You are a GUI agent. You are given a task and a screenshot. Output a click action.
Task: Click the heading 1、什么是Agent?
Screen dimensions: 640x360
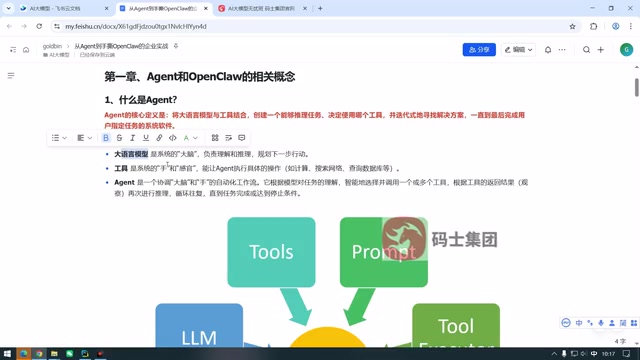pos(140,100)
